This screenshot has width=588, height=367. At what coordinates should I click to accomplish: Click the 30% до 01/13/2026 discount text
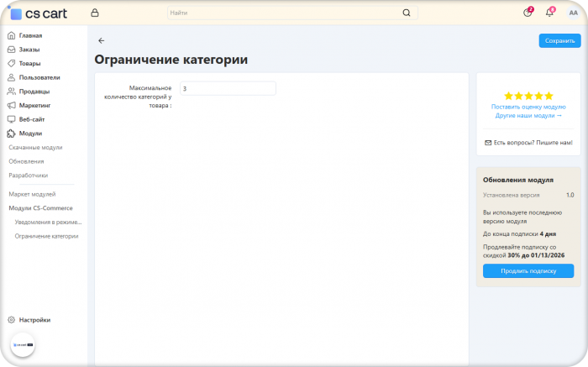tap(536, 255)
